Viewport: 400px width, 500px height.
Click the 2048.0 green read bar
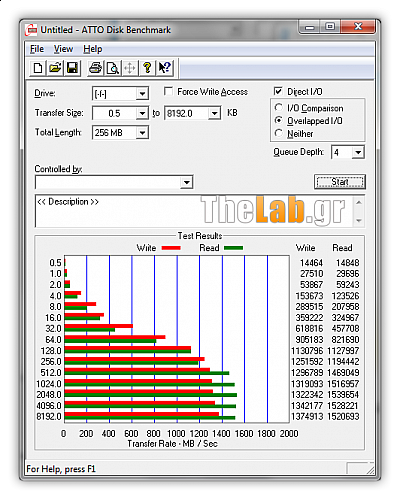click(151, 395)
